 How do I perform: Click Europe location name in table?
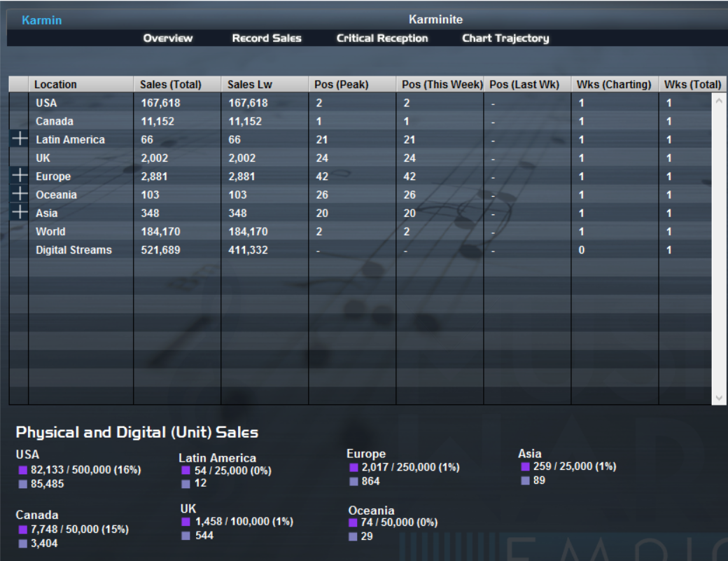(x=53, y=176)
